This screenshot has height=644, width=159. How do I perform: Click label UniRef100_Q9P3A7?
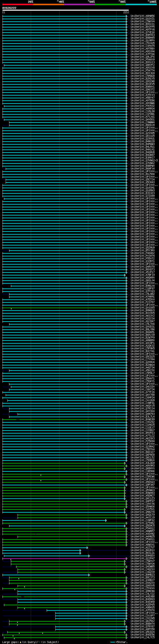click(142, 485)
